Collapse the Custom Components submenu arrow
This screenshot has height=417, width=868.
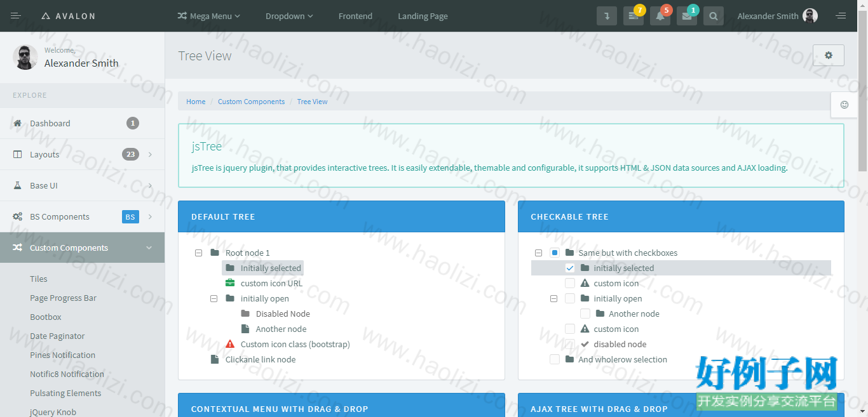149,248
